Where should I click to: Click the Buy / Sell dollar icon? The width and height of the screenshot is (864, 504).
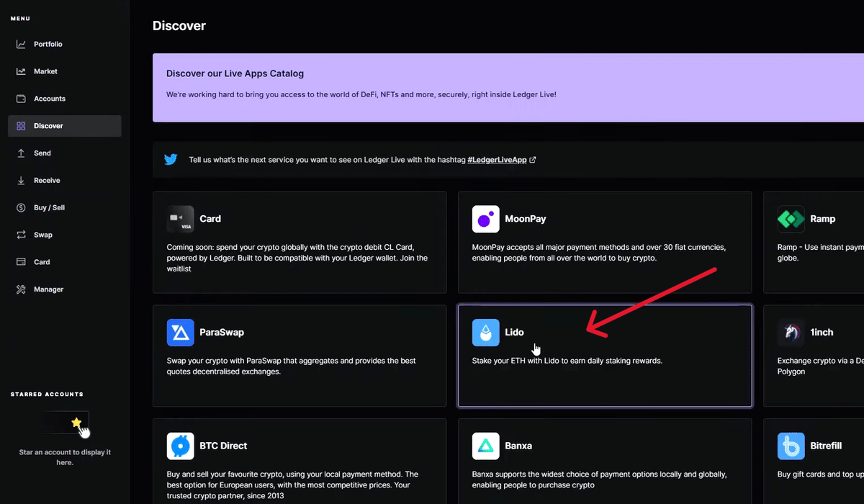[21, 208]
